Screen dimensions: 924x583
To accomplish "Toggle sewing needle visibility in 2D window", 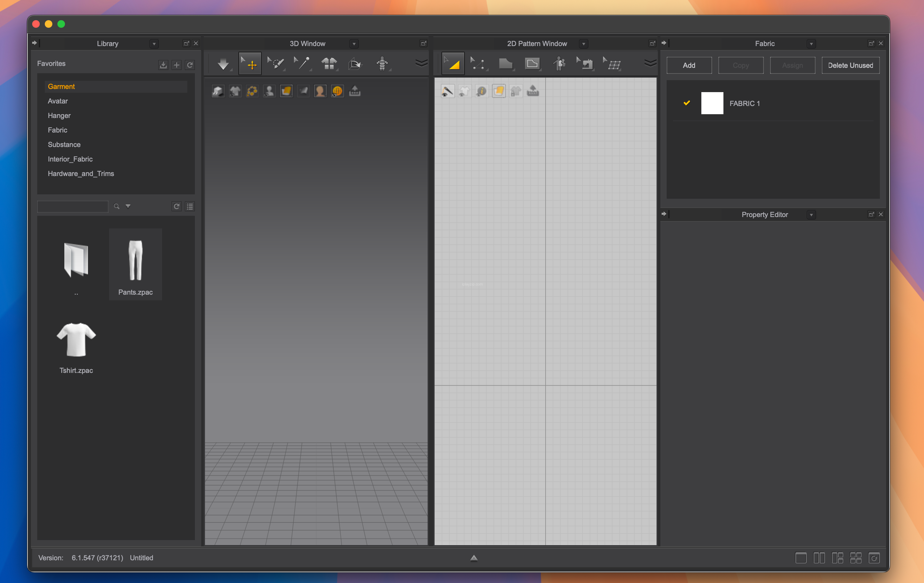I will (447, 91).
